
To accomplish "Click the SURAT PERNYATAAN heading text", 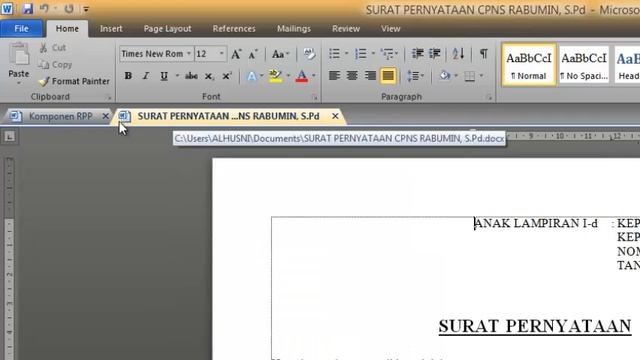I will coord(535,327).
